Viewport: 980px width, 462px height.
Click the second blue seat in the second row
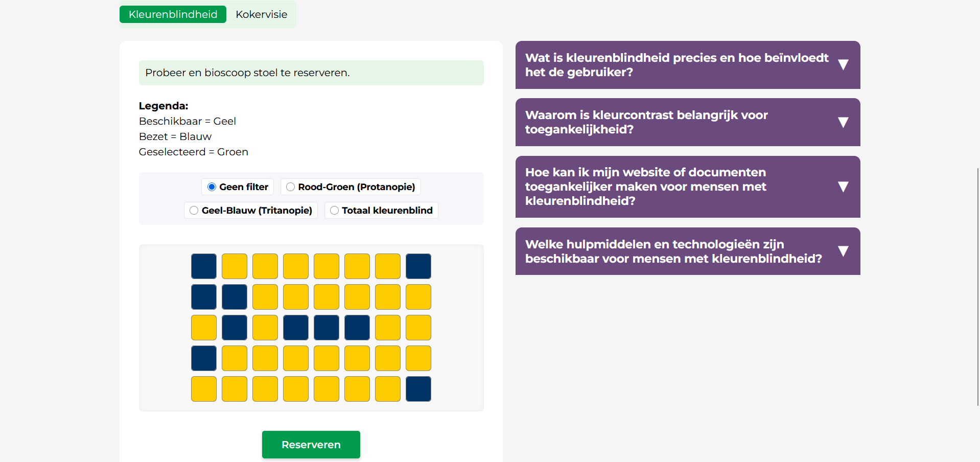pyautogui.click(x=235, y=297)
